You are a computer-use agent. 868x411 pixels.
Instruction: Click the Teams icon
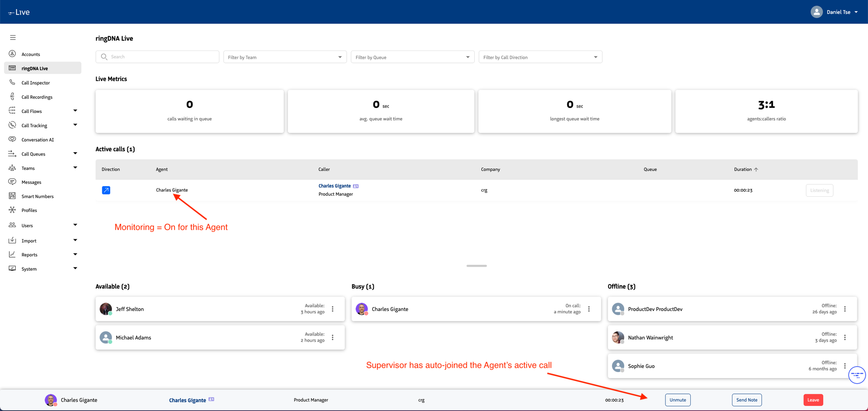coord(12,168)
